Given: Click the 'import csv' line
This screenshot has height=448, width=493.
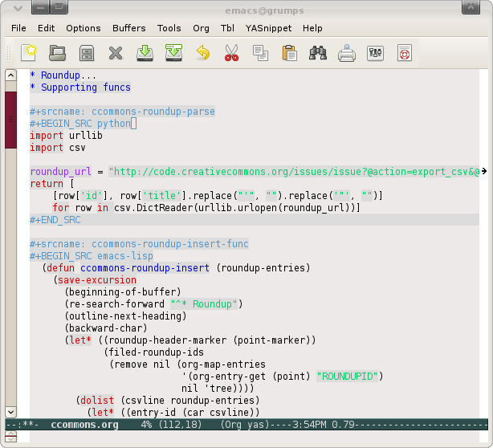Looking at the screenshot, I should click(58, 148).
